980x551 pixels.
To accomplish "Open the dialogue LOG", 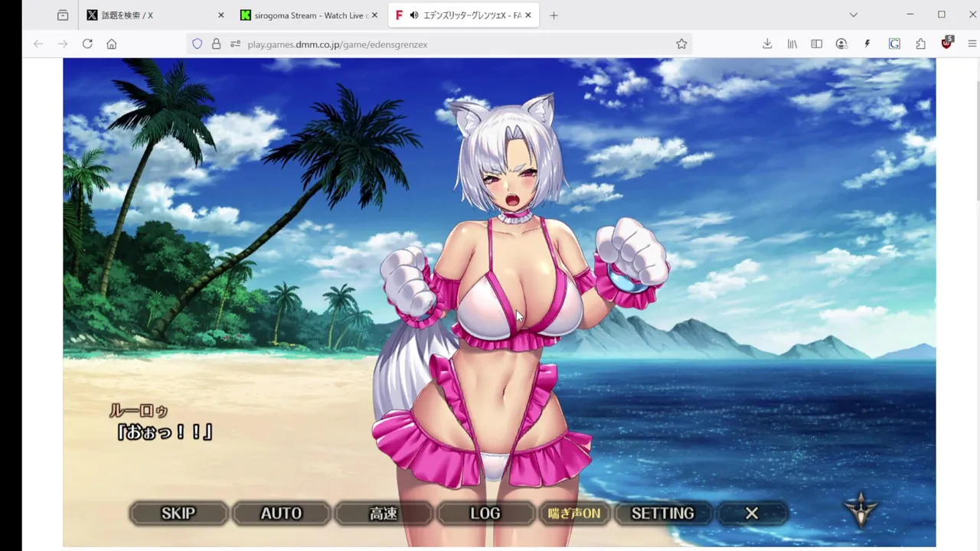I will pos(485,514).
